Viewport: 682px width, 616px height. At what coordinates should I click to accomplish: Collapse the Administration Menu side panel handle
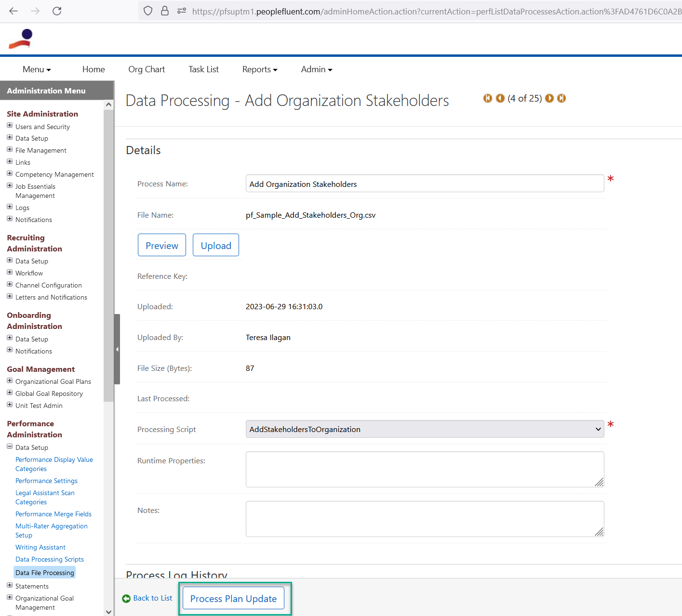[x=117, y=349]
